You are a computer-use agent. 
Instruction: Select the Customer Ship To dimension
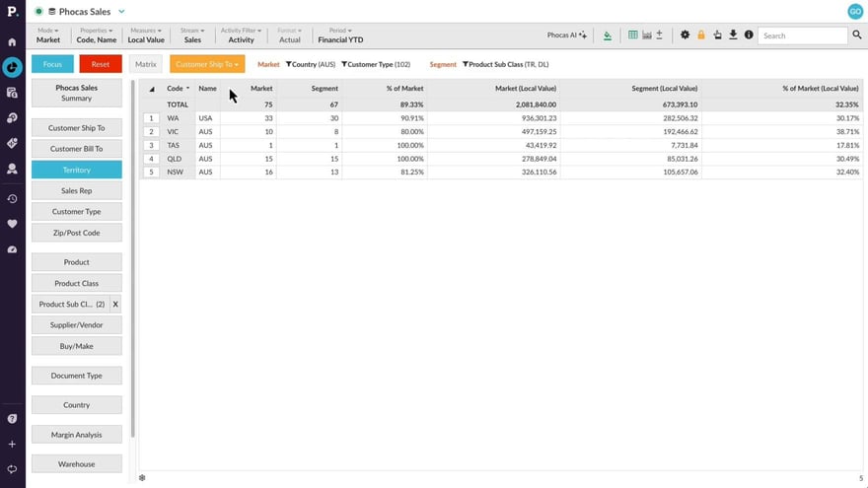coord(76,128)
